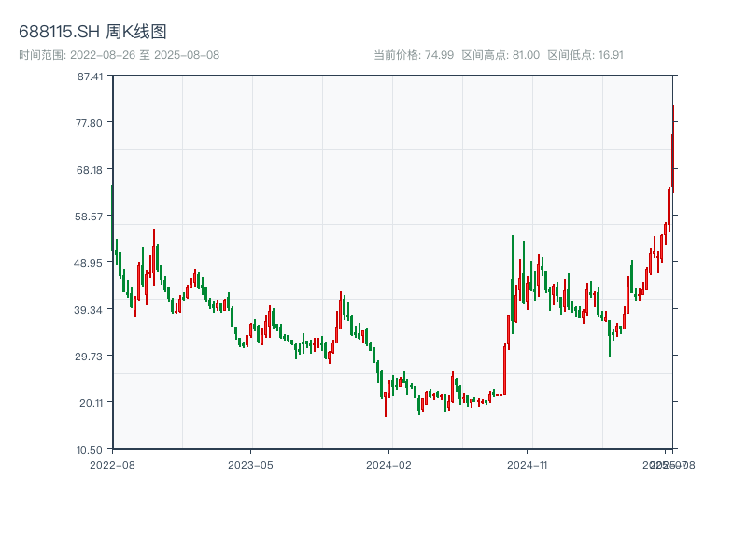Click the 2023-05 x-axis date label
747x560 pixels.
click(250, 464)
